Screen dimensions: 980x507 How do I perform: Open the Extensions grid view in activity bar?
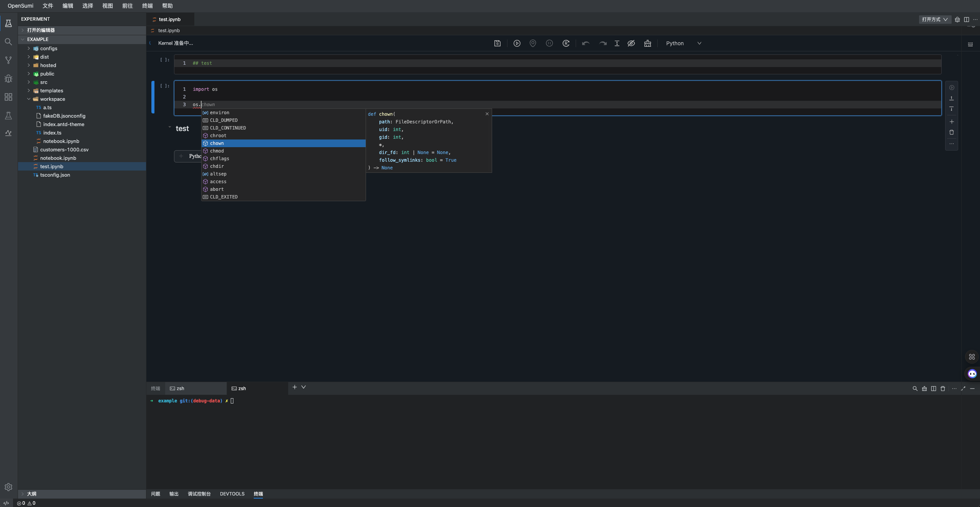point(8,97)
